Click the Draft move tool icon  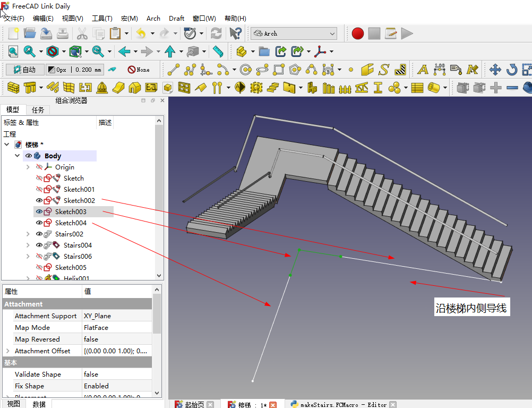[495, 70]
